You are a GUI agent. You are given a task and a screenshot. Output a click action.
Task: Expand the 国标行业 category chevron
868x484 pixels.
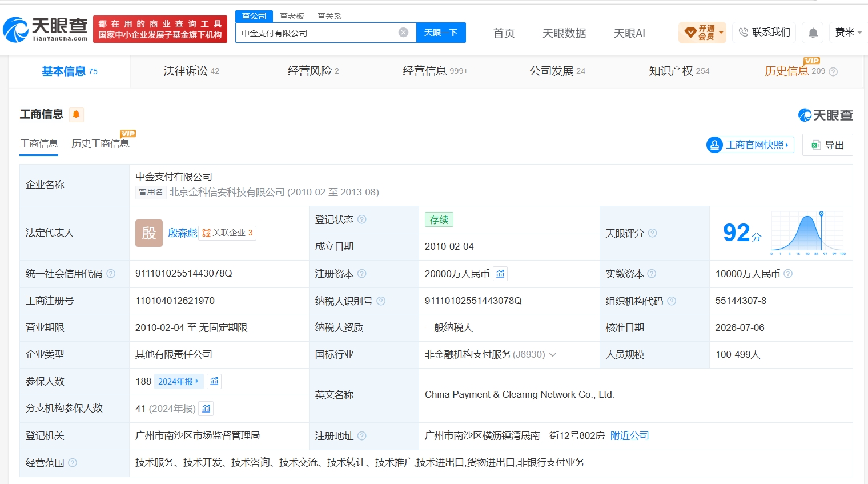(x=553, y=355)
